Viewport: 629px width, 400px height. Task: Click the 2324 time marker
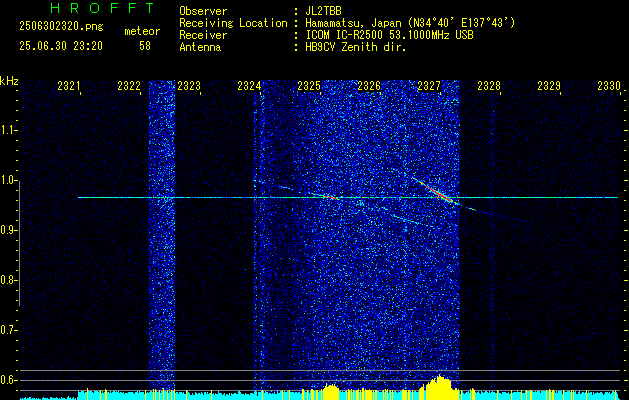(x=249, y=85)
